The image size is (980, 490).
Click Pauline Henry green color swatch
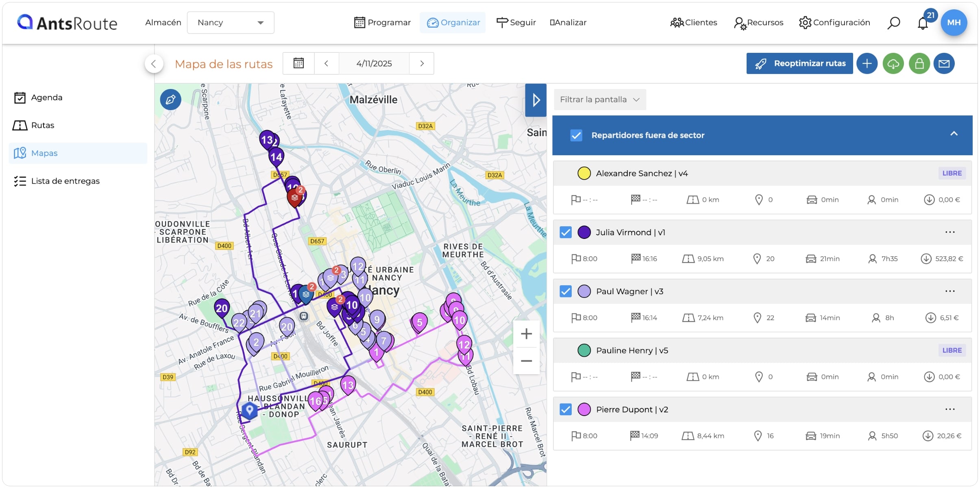(x=584, y=350)
